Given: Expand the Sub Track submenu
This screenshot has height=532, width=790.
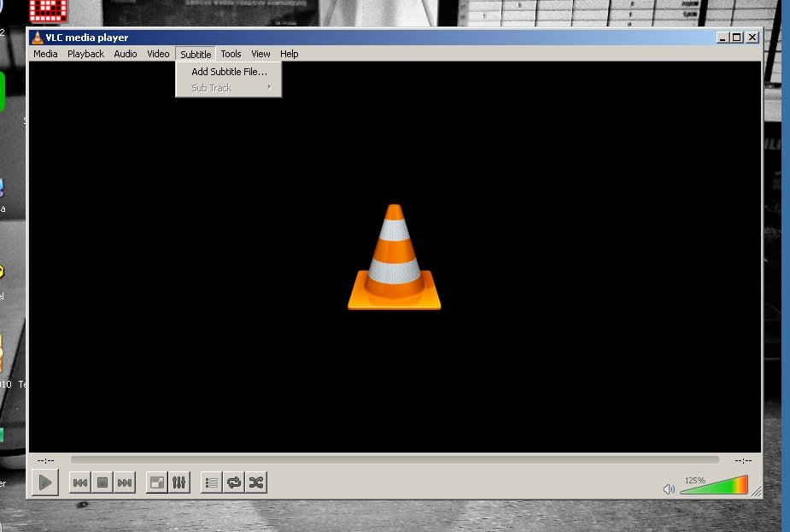Looking at the screenshot, I should [x=229, y=88].
